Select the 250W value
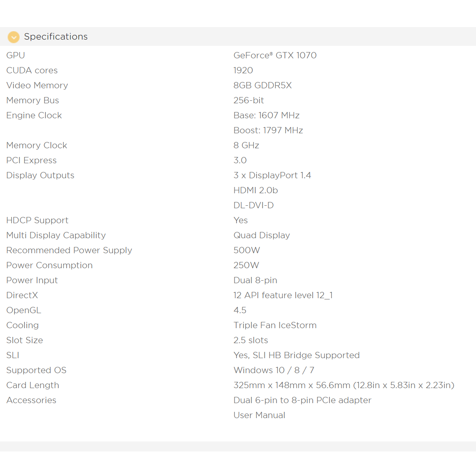The height and width of the screenshot is (476, 476). coord(246,265)
